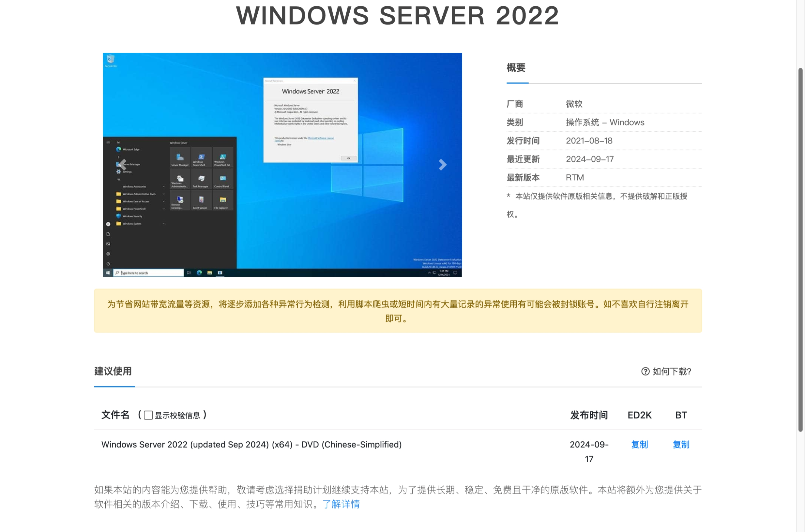The height and width of the screenshot is (532, 805).
Task: Select the 建议使用 tab heading
Action: pos(113,371)
